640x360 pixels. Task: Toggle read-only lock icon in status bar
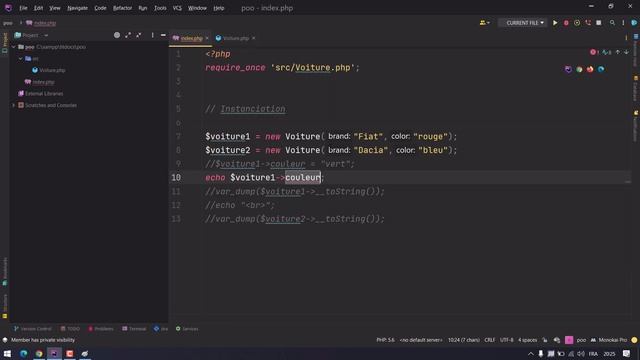[544, 340]
